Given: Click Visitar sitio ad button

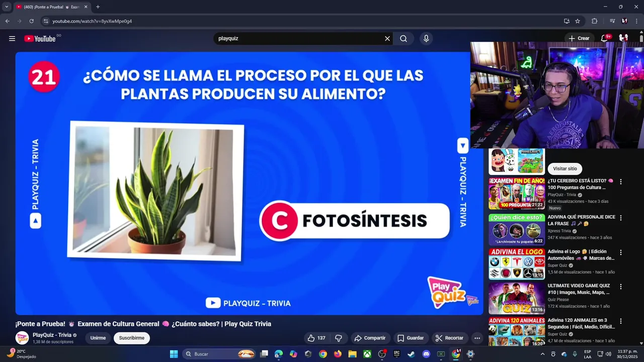Looking at the screenshot, I should (x=565, y=169).
